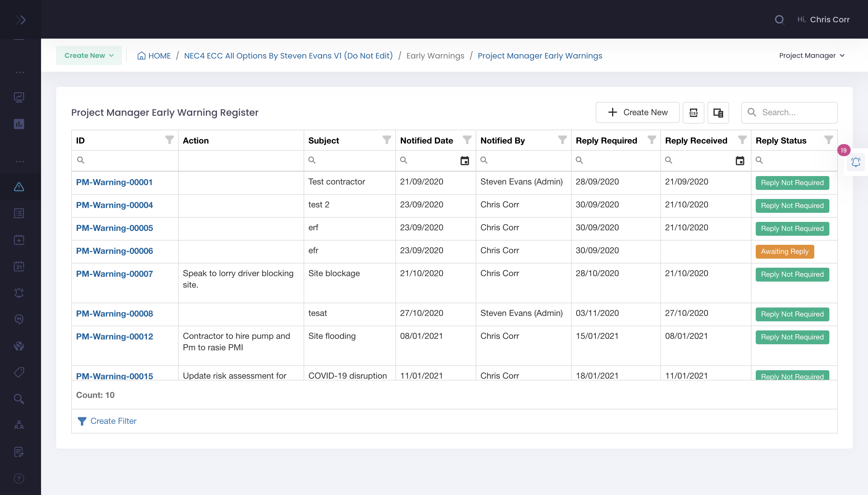Screen dimensions: 868x495
Task: Click the notifications bell with badge 19
Action: [x=855, y=162]
